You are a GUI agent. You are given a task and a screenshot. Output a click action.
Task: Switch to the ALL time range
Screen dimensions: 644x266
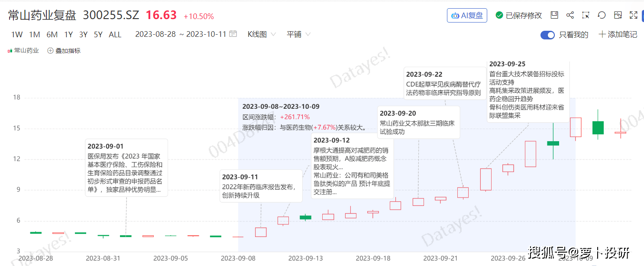115,35
